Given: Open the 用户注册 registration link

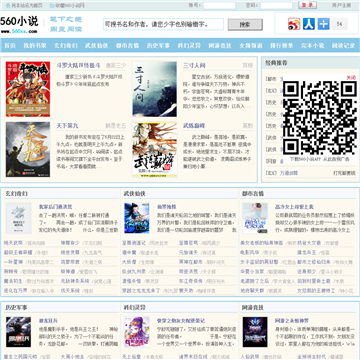Looking at the screenshot, I should (x=341, y=6).
